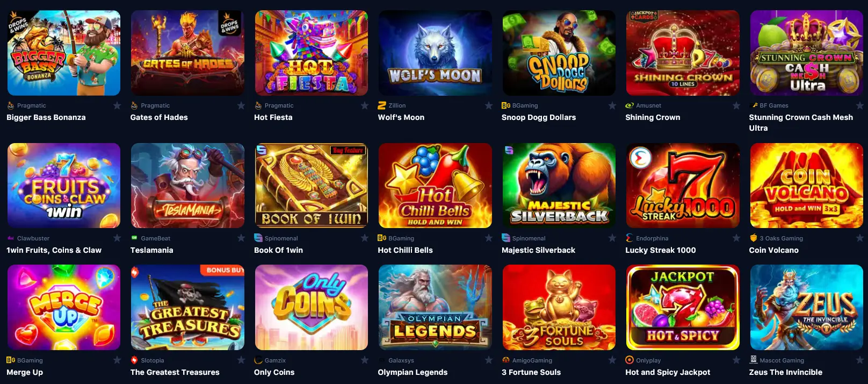868x384 pixels.
Task: Toggle favorite star for Gates of Hades
Action: pyautogui.click(x=241, y=105)
